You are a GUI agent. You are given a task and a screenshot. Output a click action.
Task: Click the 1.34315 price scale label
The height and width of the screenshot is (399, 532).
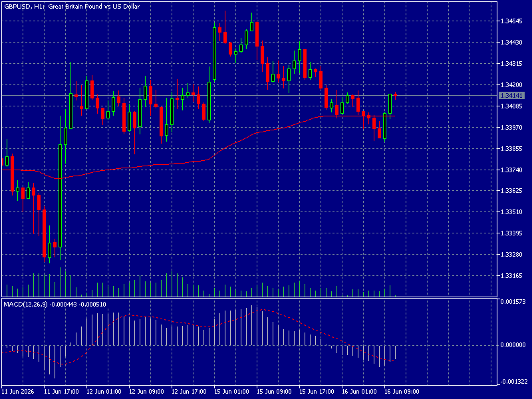click(x=511, y=64)
